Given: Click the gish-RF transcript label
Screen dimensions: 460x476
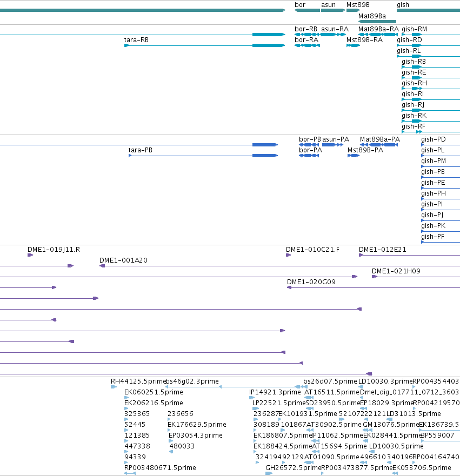Looking at the screenshot, I should point(413,126).
